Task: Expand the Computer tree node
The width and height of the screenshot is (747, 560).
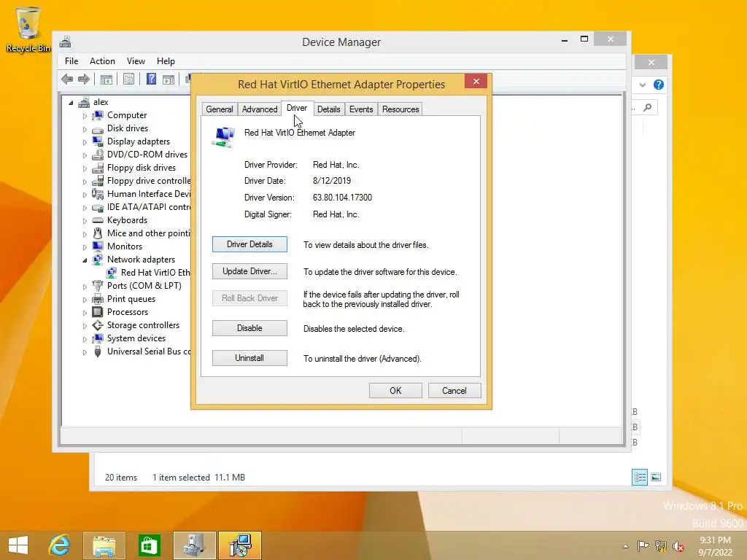Action: coord(85,116)
